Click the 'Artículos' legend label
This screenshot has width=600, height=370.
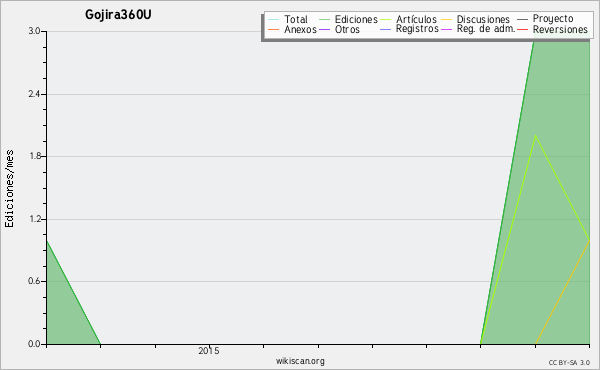(x=416, y=19)
